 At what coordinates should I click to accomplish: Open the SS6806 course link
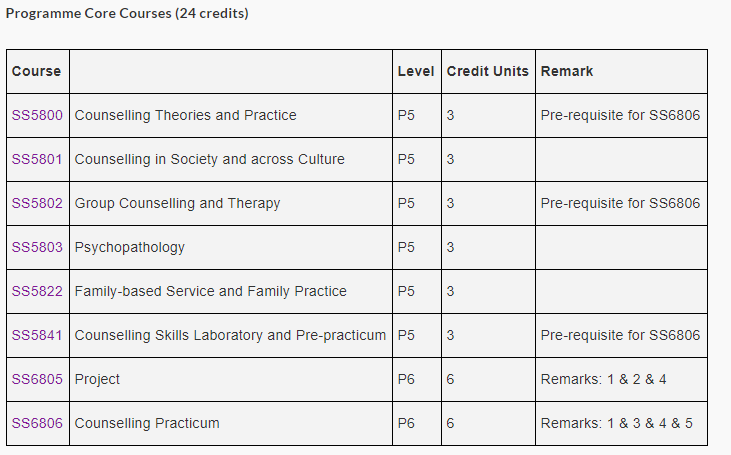tap(37, 423)
